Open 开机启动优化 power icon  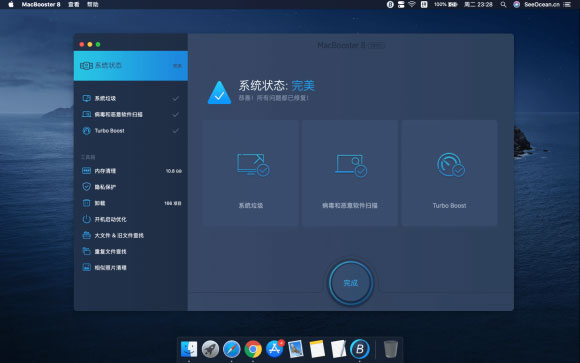pos(87,219)
